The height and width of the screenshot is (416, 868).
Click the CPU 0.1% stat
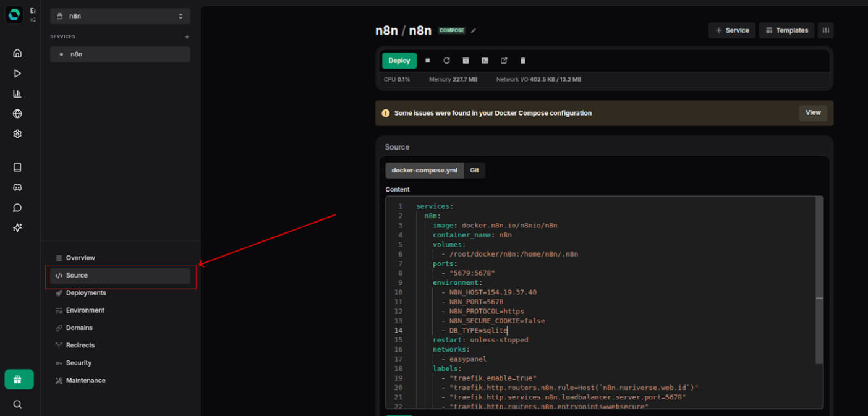397,79
